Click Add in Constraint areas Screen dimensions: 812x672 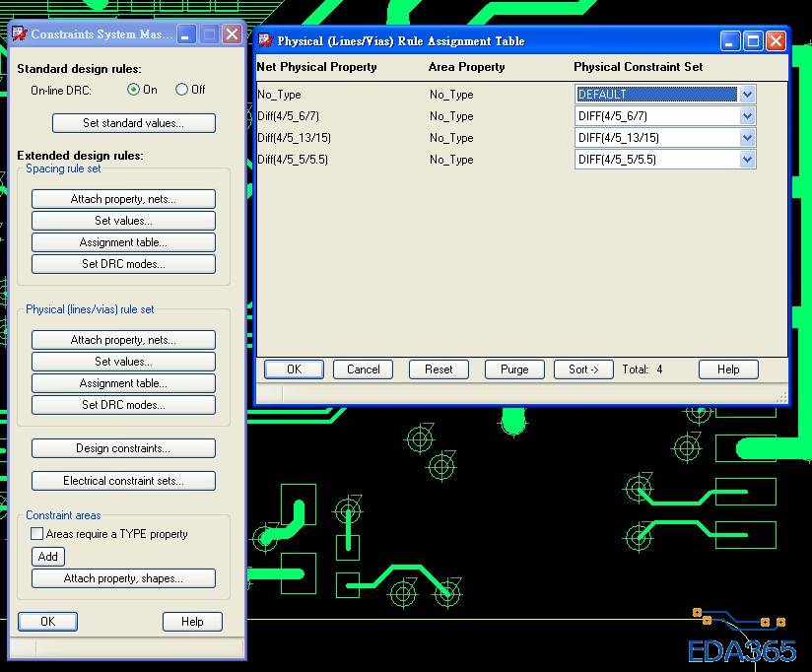[x=47, y=557]
